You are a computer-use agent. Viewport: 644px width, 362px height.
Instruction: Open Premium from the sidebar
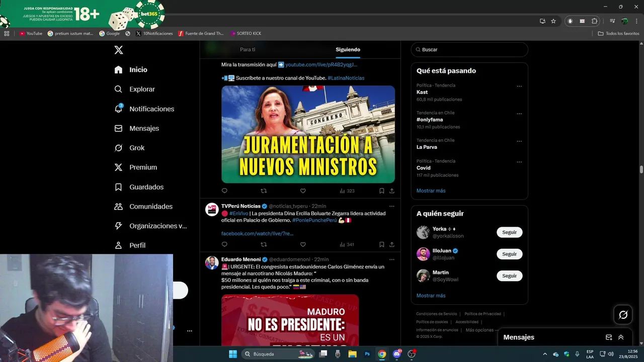135,167
